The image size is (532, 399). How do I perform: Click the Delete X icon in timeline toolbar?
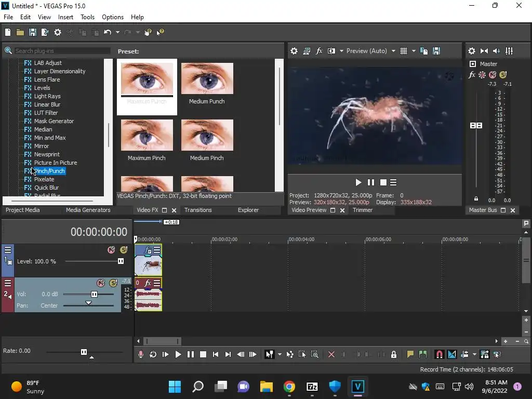(331, 354)
